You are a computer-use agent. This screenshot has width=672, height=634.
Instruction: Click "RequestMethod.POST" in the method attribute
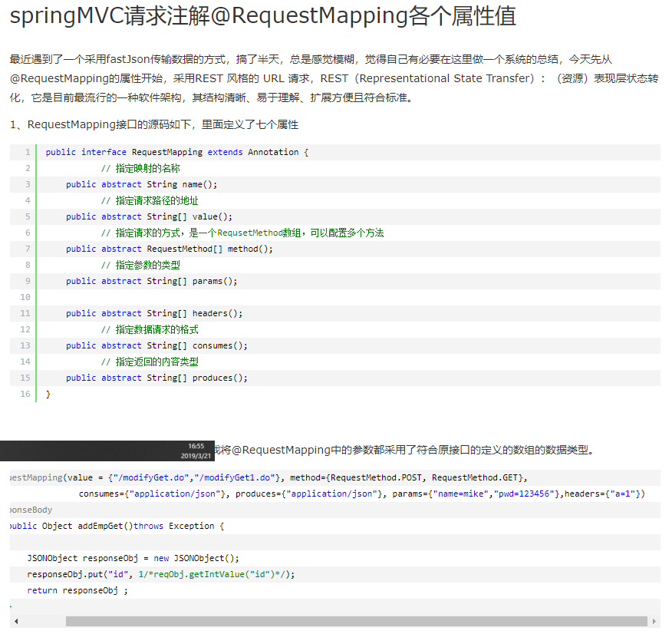click(376, 477)
